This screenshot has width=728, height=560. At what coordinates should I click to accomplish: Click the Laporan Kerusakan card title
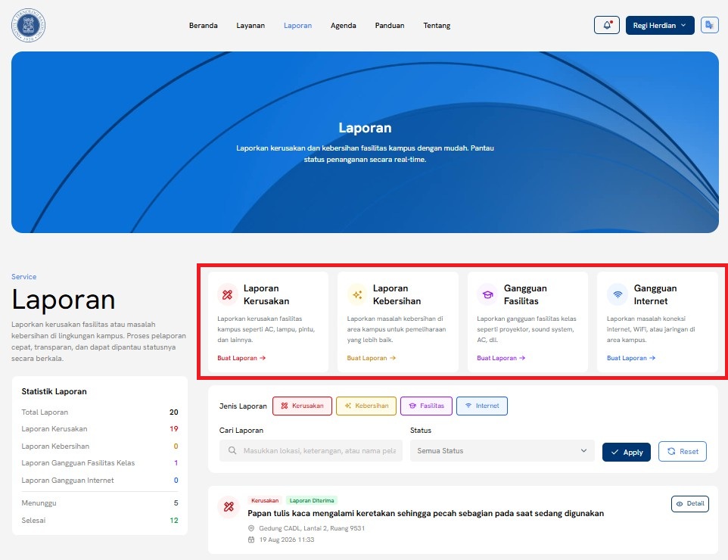pyautogui.click(x=266, y=294)
